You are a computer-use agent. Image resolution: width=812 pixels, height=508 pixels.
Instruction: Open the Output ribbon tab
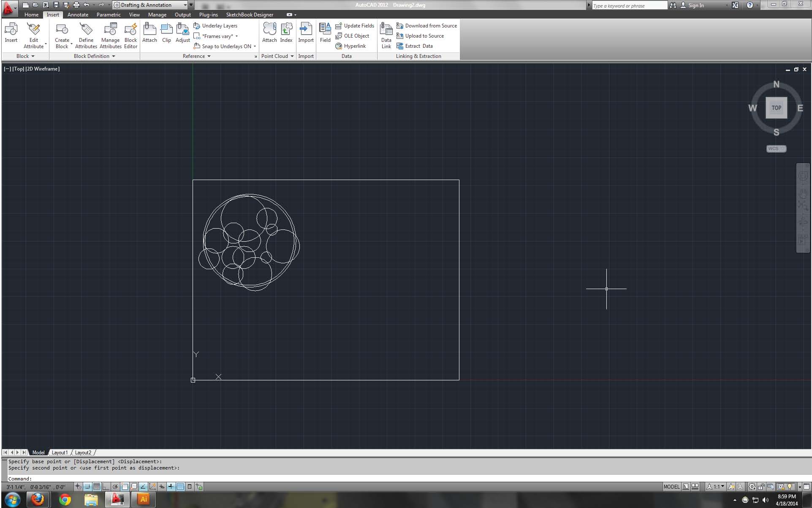pos(183,14)
